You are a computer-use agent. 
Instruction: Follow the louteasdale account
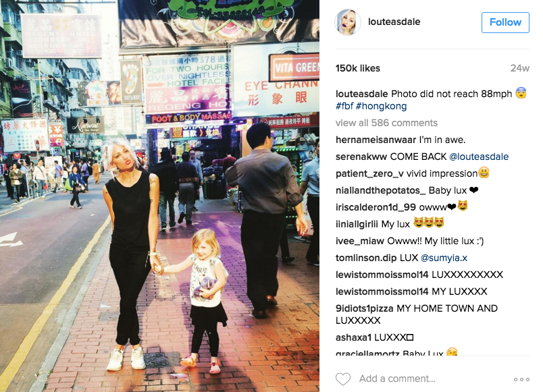pyautogui.click(x=505, y=22)
